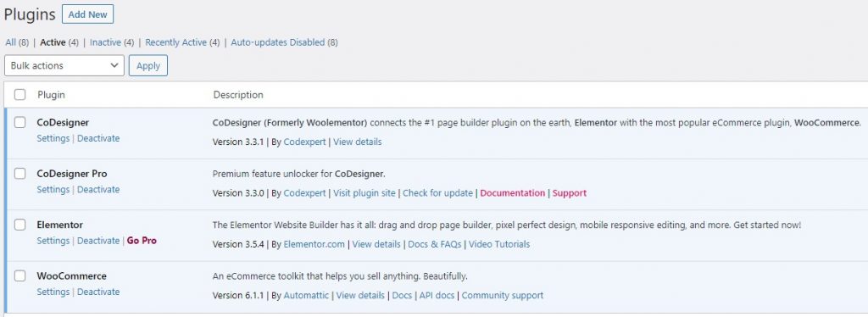Click the Add New plugin button
The image size is (868, 317).
point(87,14)
